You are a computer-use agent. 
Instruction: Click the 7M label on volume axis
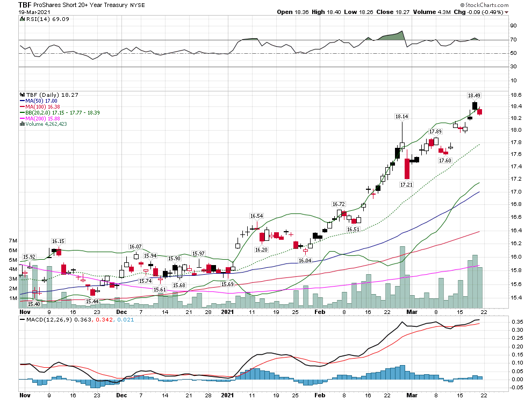click(x=13, y=241)
